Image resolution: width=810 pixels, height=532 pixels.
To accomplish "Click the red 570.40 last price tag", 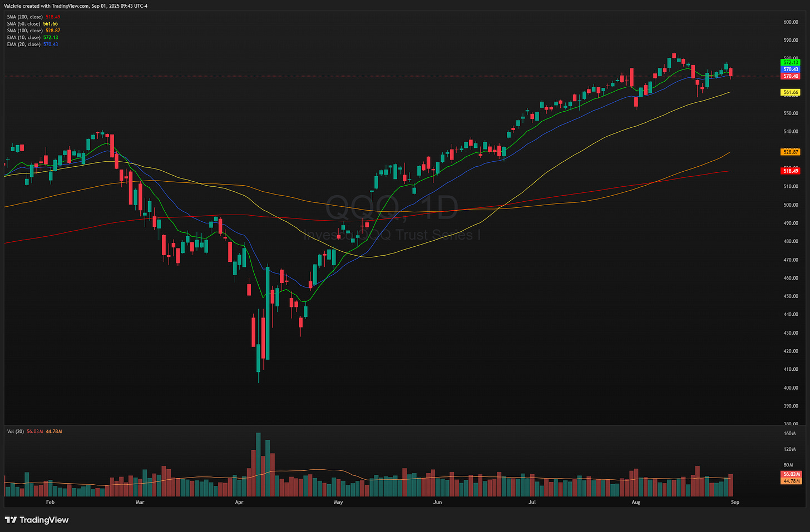I will pyautogui.click(x=791, y=76).
